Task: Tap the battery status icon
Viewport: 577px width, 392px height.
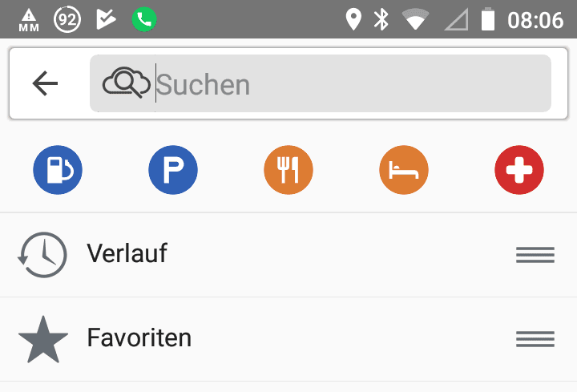Action: pos(488,19)
